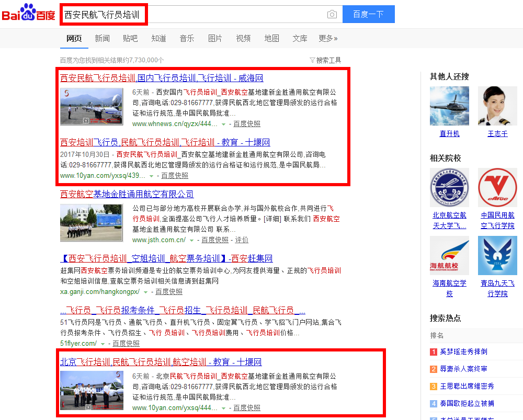Open thumbnail of the 金胜通用航空 result
The image size is (523, 420).
pos(92,223)
